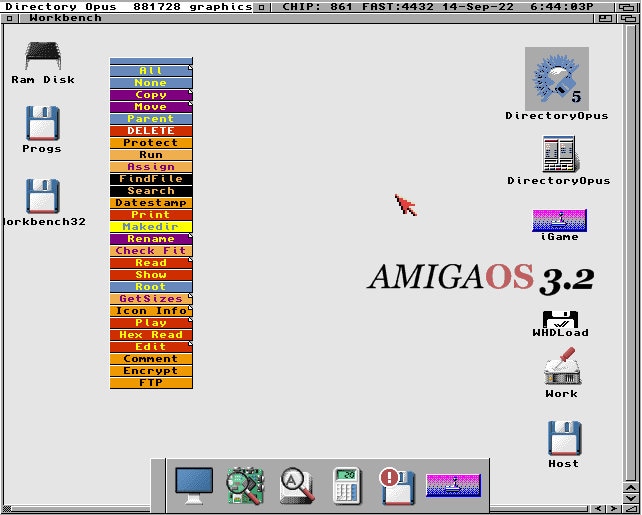Click the button bank's blank top drag bar
The height and width of the screenshot is (515, 642).
pos(151,61)
